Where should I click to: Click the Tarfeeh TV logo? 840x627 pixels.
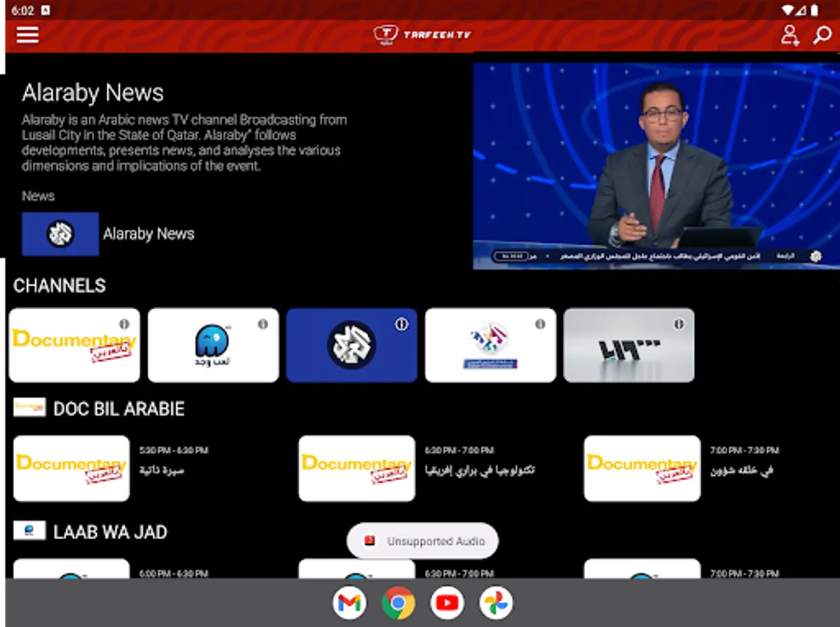coord(422,34)
